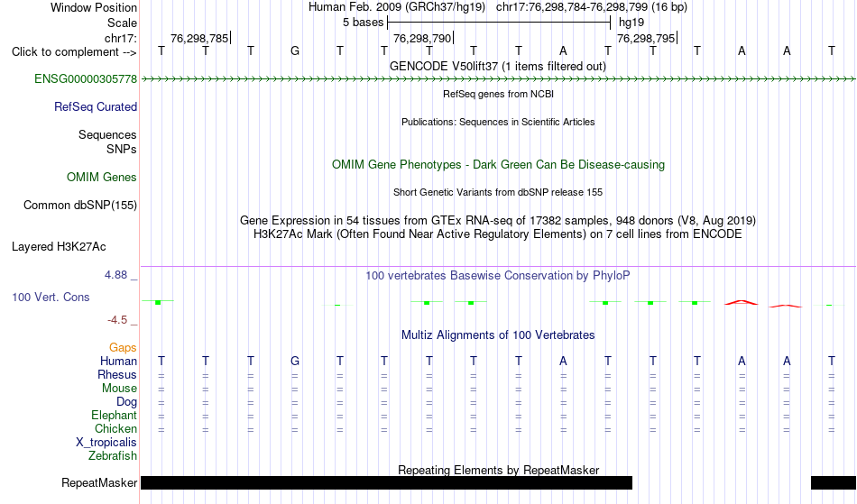
Task: Click the G base in the Human alignment row
Action: [x=295, y=362]
